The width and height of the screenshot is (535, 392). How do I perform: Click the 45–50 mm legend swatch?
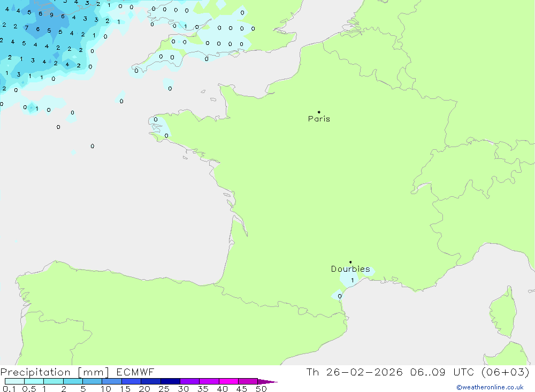click(248, 381)
